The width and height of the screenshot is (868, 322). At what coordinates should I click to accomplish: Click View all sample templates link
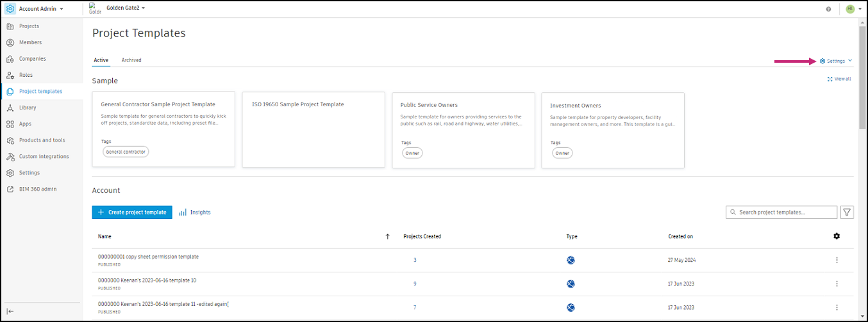839,79
